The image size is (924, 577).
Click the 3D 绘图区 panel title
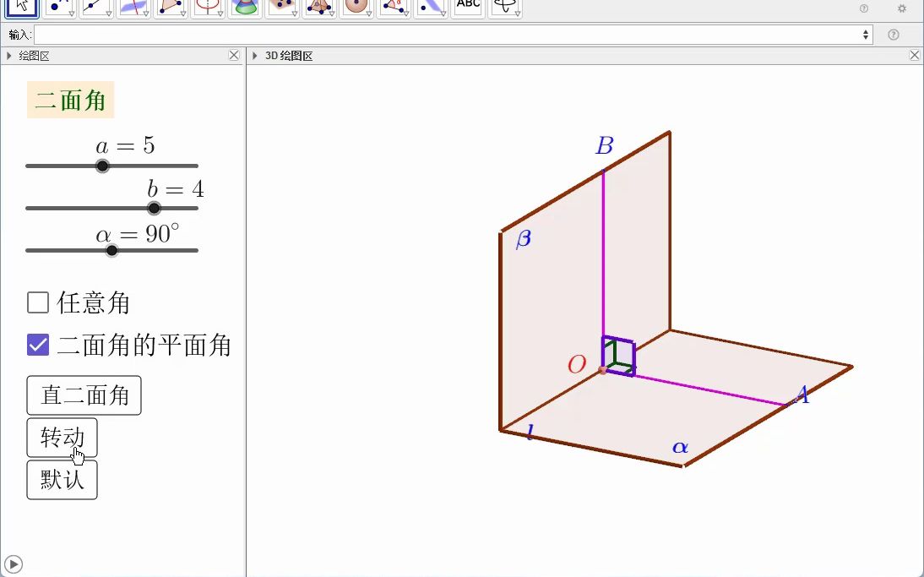(x=289, y=56)
